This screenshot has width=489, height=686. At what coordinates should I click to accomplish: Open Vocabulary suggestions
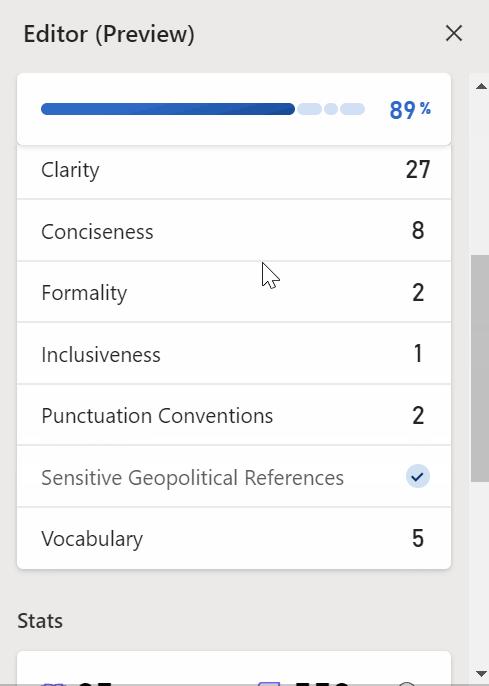click(234, 539)
